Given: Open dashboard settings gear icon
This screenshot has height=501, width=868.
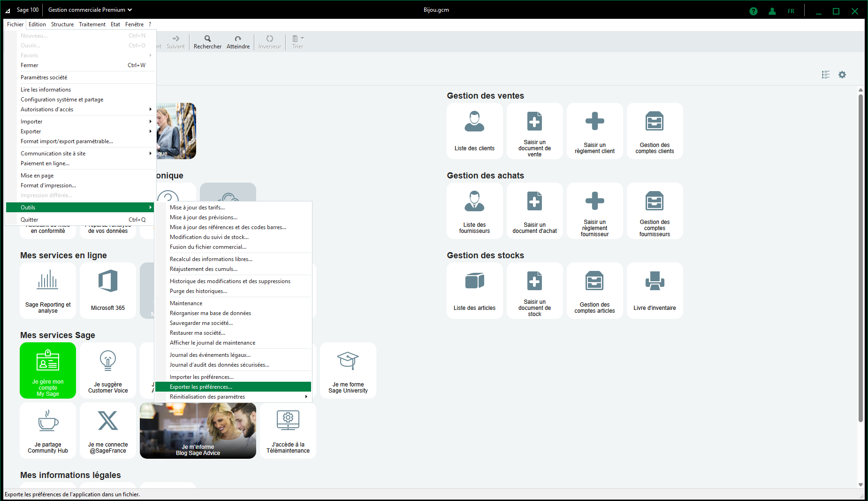Looking at the screenshot, I should 842,75.
